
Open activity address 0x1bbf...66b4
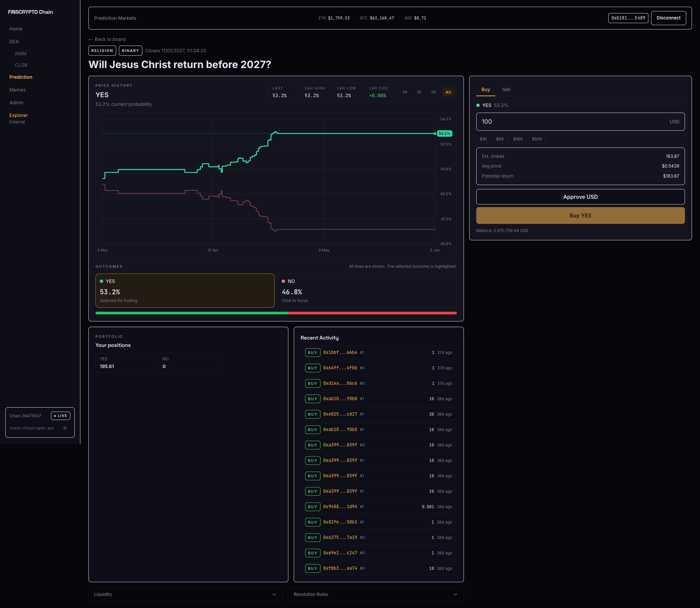tap(340, 353)
